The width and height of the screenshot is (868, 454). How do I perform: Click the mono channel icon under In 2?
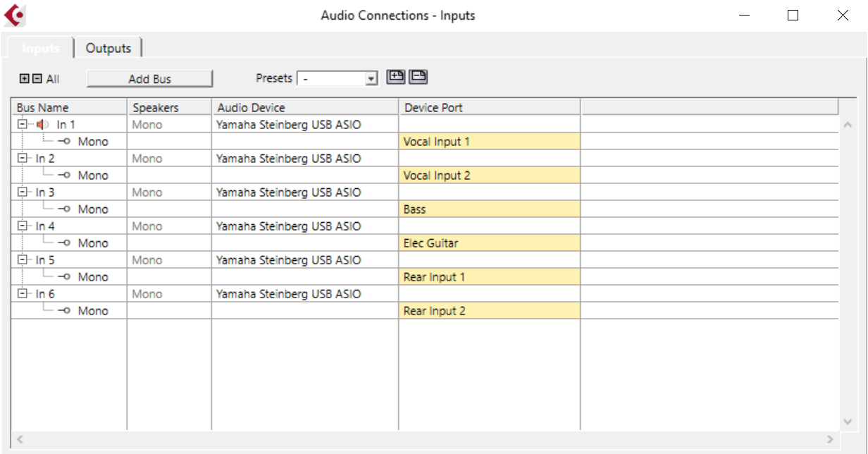click(x=65, y=176)
